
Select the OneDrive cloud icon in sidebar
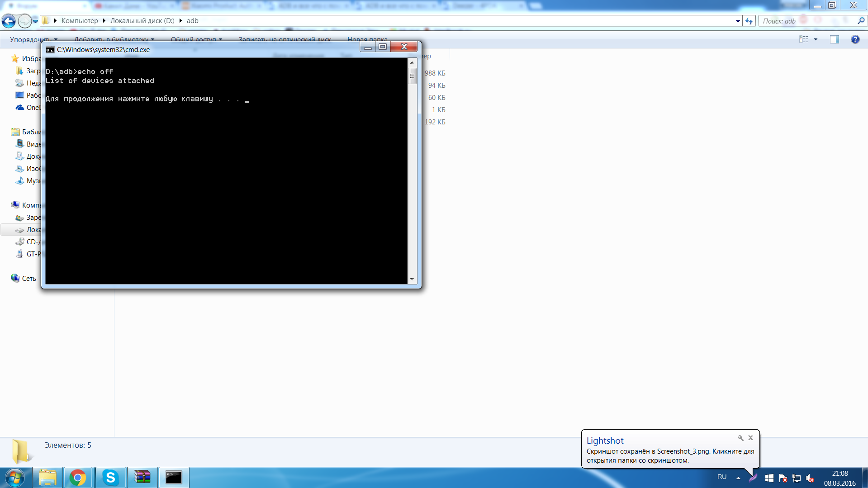[x=19, y=108]
